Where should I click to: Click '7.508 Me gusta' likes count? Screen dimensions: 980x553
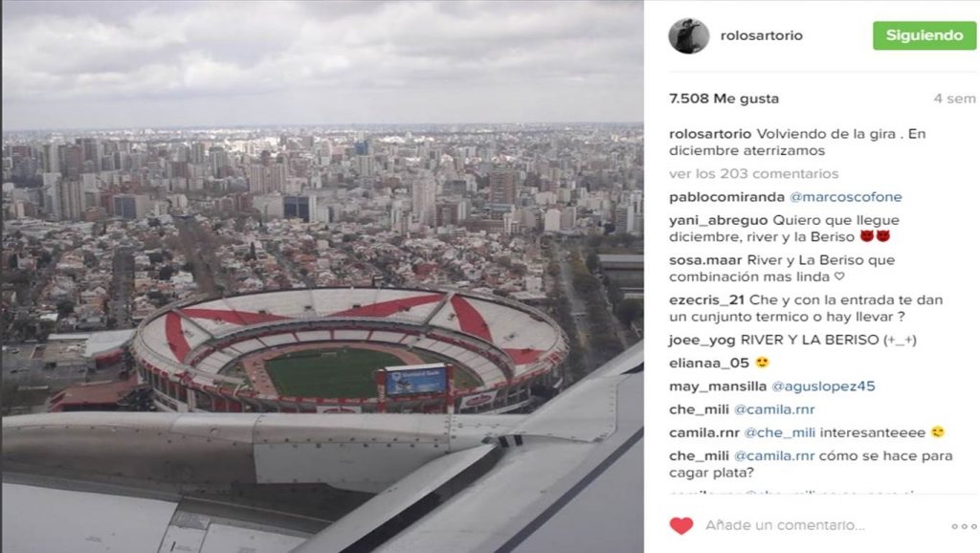[724, 99]
